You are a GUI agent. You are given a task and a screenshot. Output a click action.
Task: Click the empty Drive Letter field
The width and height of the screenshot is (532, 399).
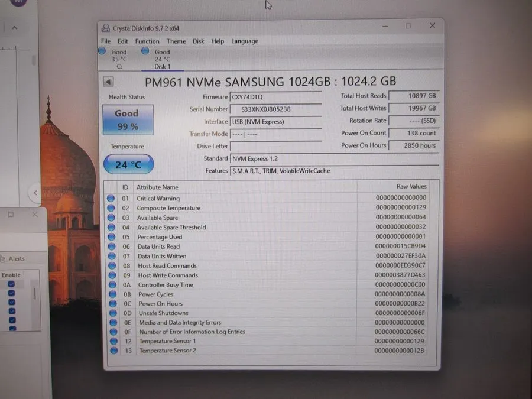[x=275, y=146]
